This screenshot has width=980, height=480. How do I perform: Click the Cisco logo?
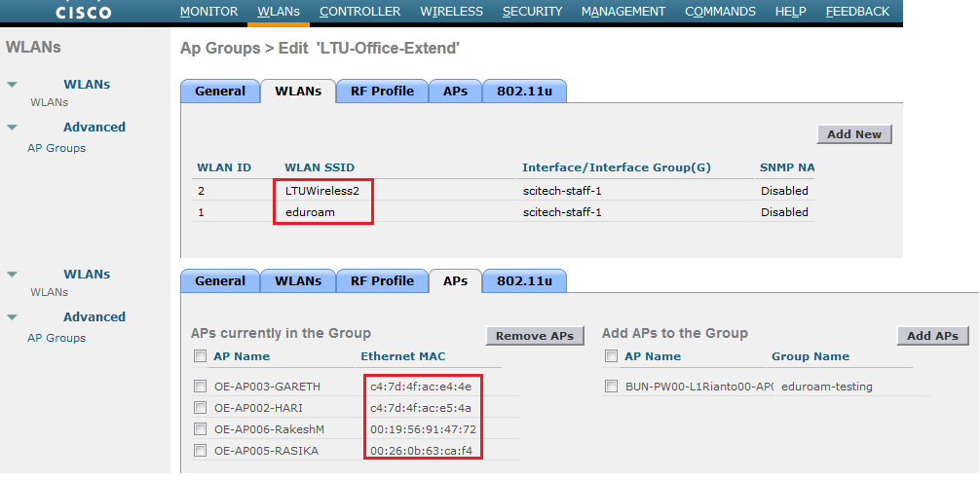click(x=83, y=12)
